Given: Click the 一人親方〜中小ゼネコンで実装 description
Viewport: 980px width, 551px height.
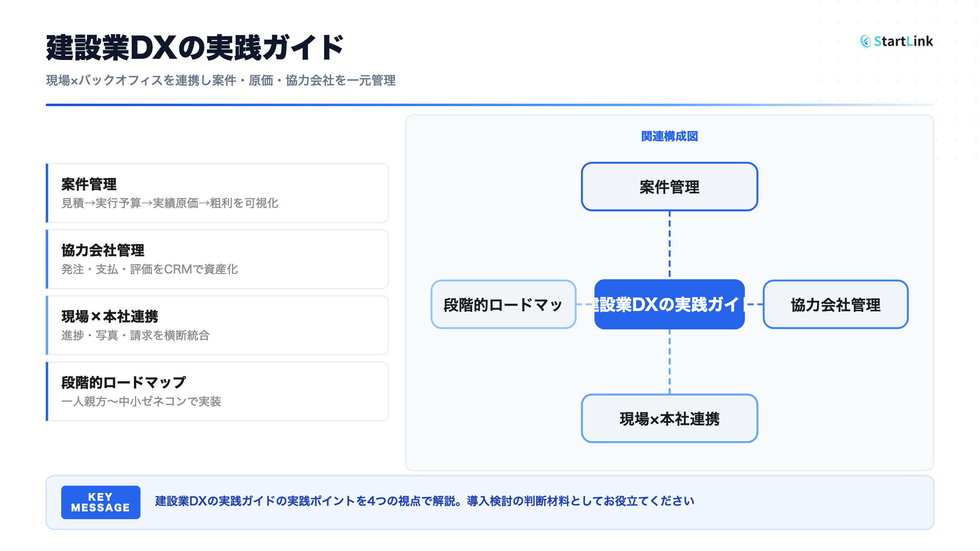Looking at the screenshot, I should click(141, 401).
